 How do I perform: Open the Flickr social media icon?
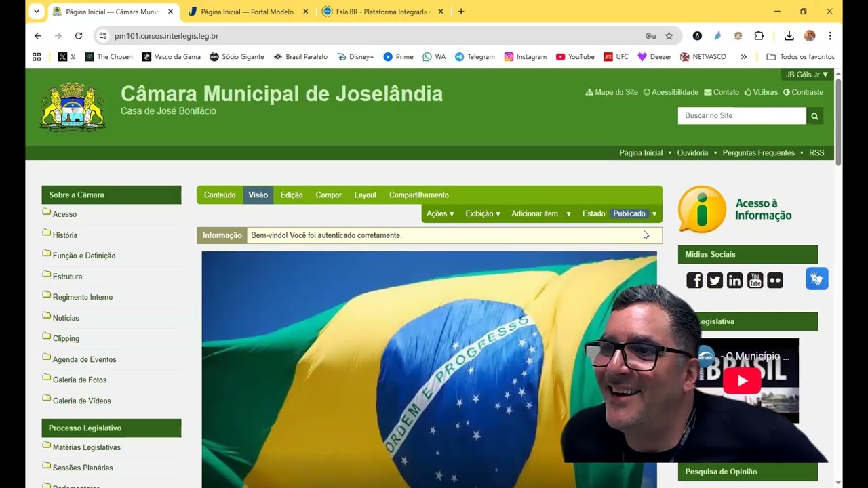tap(775, 281)
